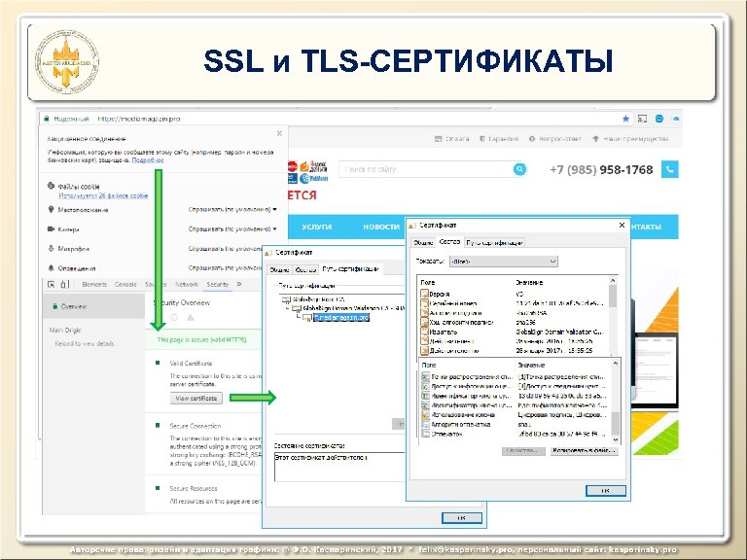The height and width of the screenshot is (560, 747).
Task: Switch to the DevTools Network tab
Action: [187, 284]
